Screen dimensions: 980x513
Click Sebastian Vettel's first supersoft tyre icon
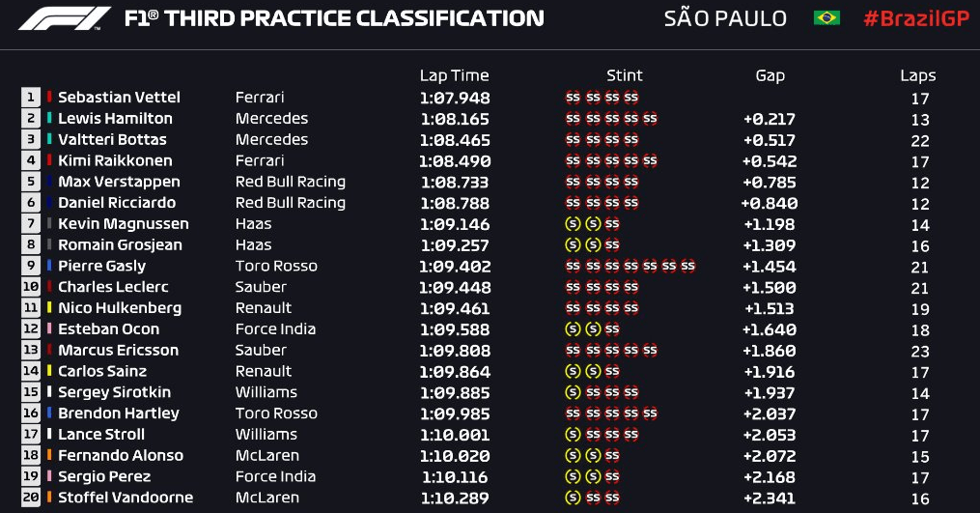(573, 97)
